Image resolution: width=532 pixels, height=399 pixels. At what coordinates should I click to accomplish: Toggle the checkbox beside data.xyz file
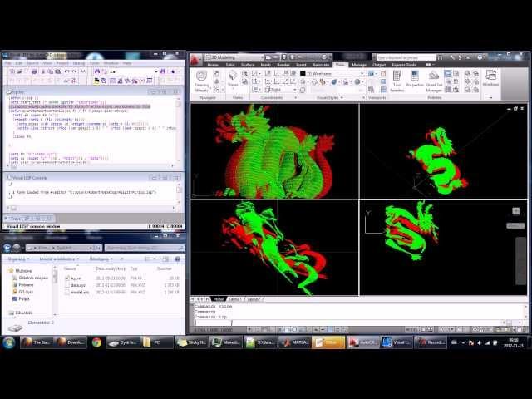[x=67, y=285]
